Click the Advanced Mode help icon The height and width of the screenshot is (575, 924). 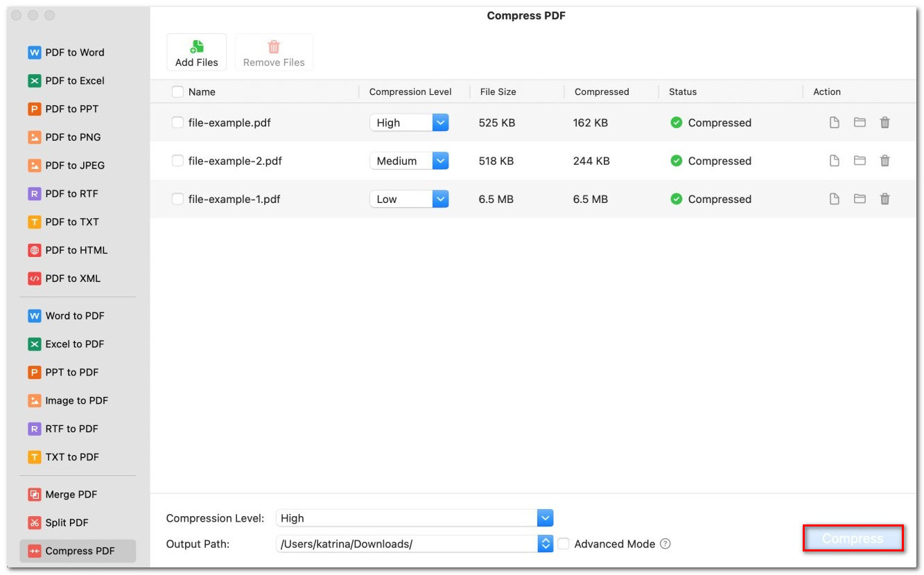(x=665, y=544)
